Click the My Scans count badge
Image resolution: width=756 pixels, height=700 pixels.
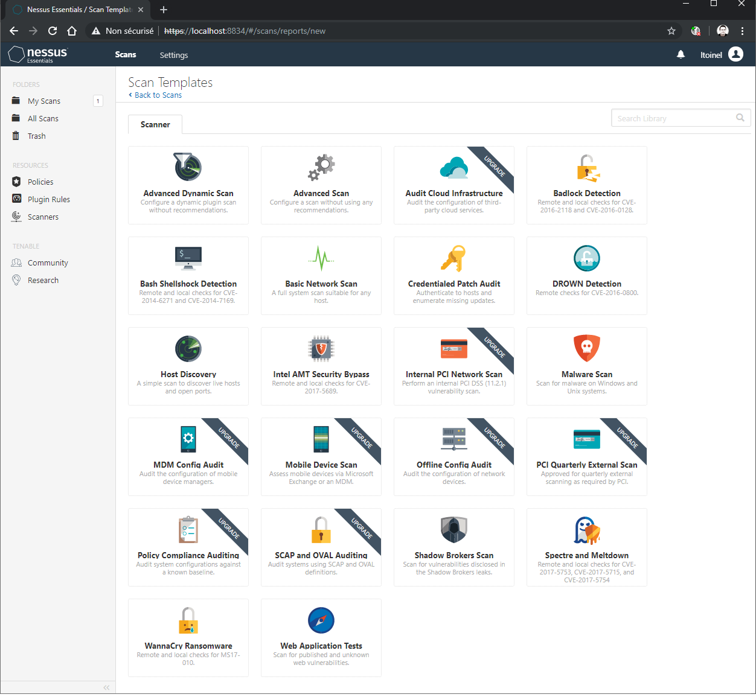pos(98,101)
